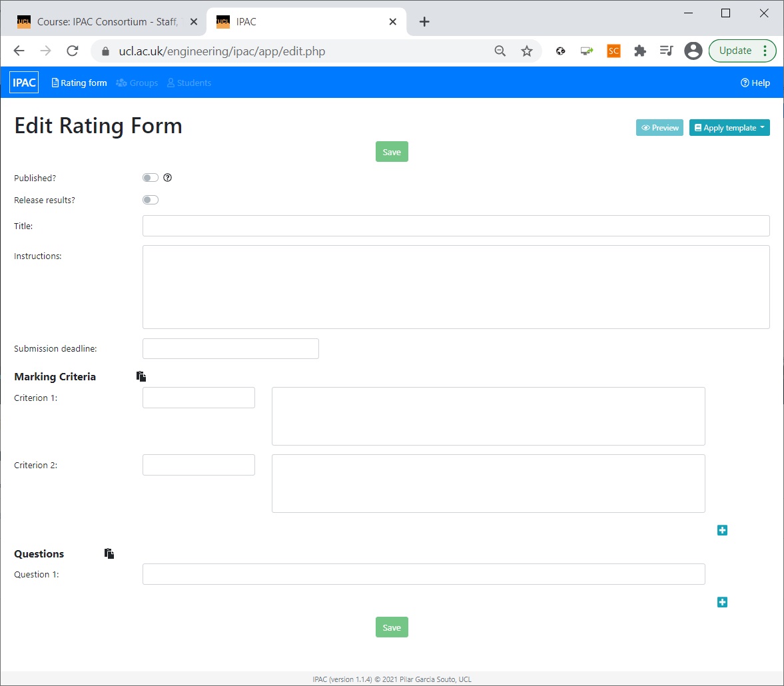Click the paste icon beside Questions
This screenshot has height=686, width=784.
pos(109,553)
